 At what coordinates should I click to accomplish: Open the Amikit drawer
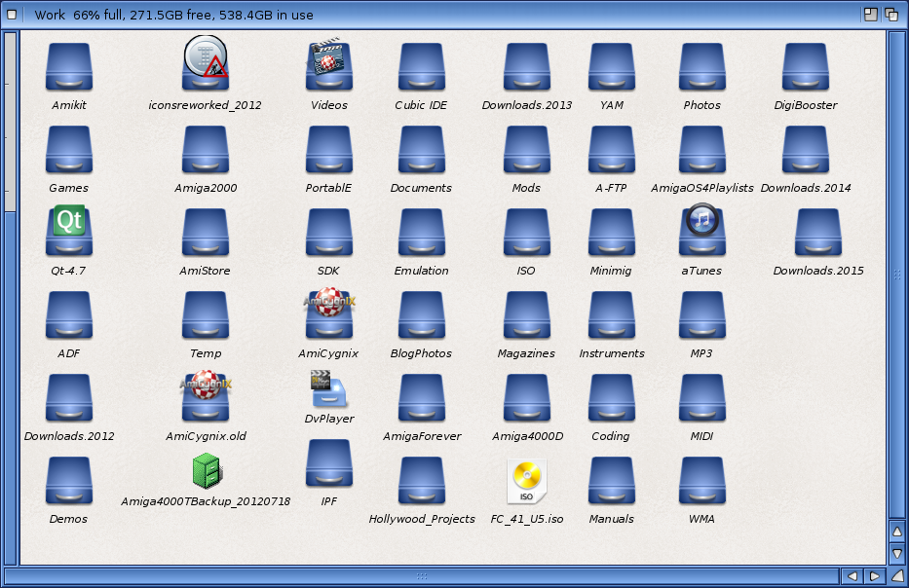click(x=69, y=67)
